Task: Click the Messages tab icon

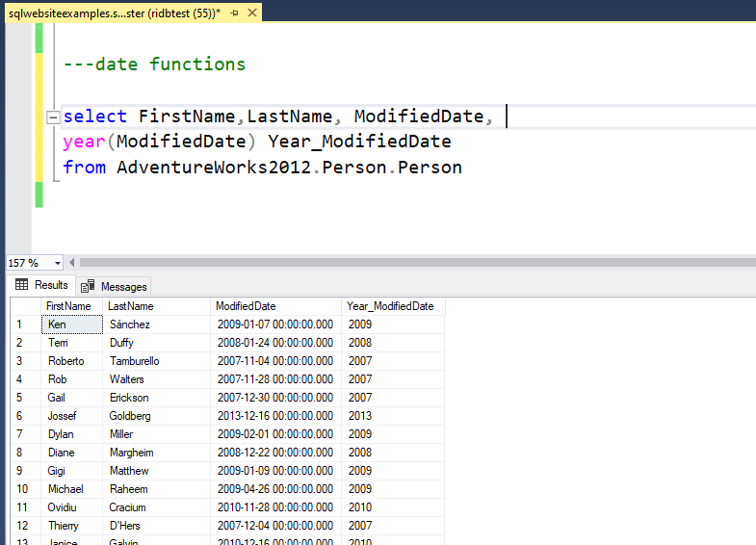Action: 88,286
